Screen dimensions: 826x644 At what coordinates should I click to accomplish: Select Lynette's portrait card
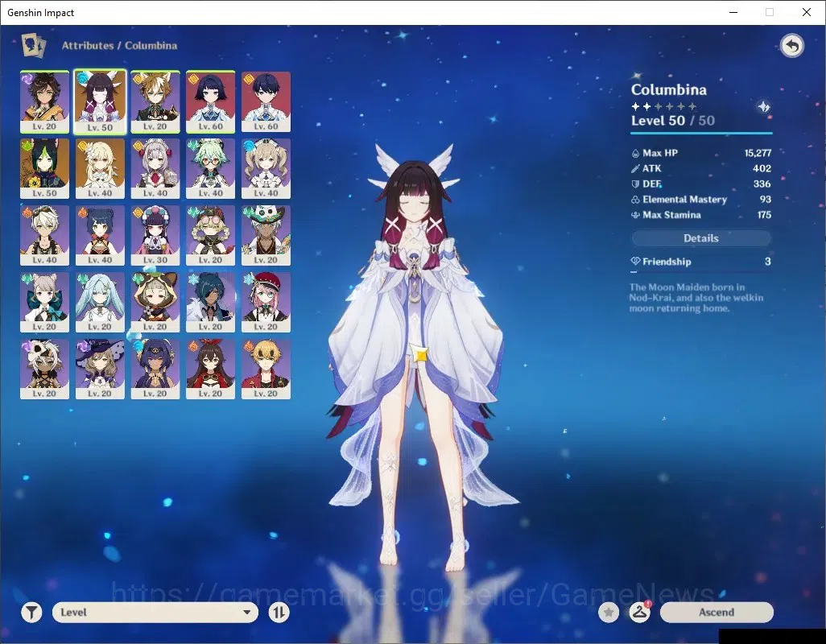click(45, 302)
